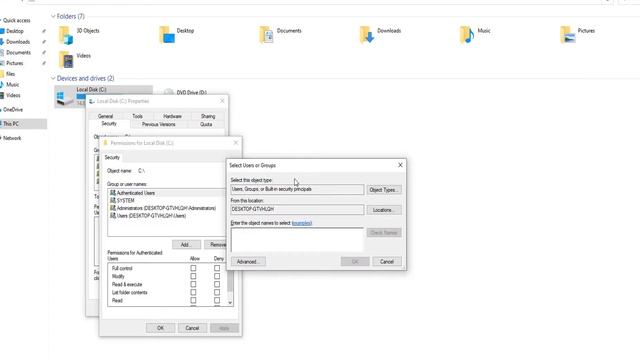Screen dimensions: 640x360
Task: Go to Desktop in Quick access sidebar
Action: click(15, 31)
